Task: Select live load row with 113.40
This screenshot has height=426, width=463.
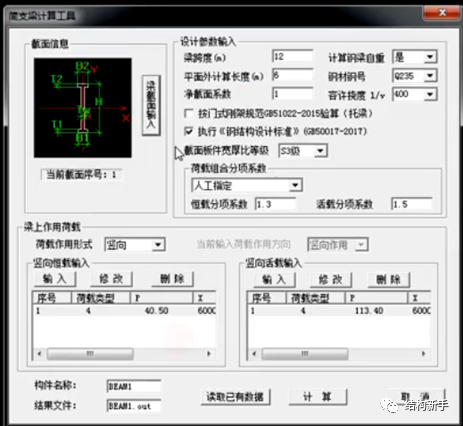Action: [x=339, y=311]
